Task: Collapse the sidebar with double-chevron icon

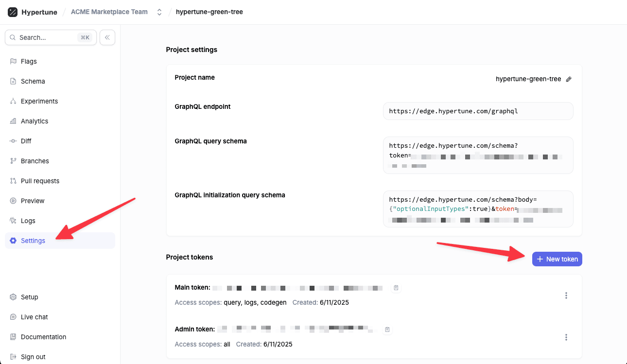Action: click(107, 37)
